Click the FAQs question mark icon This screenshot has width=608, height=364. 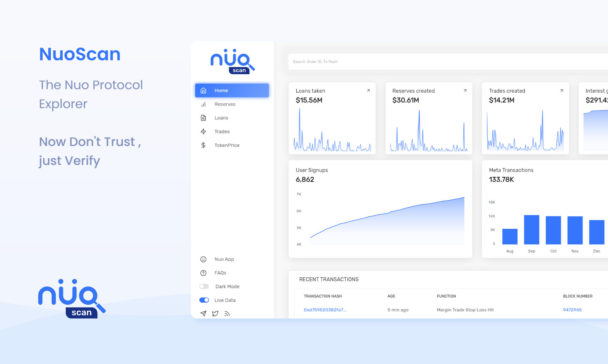(203, 273)
